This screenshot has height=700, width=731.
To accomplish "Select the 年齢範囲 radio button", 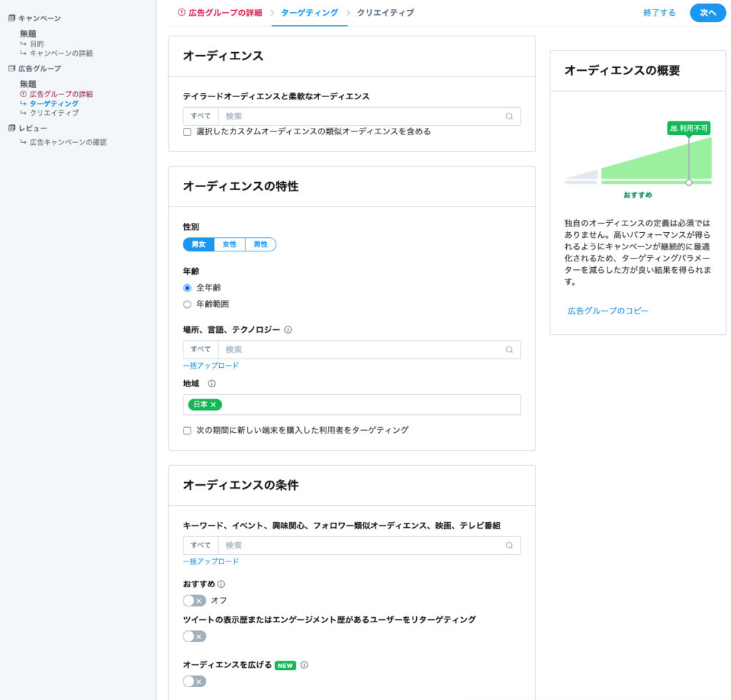I will (187, 304).
